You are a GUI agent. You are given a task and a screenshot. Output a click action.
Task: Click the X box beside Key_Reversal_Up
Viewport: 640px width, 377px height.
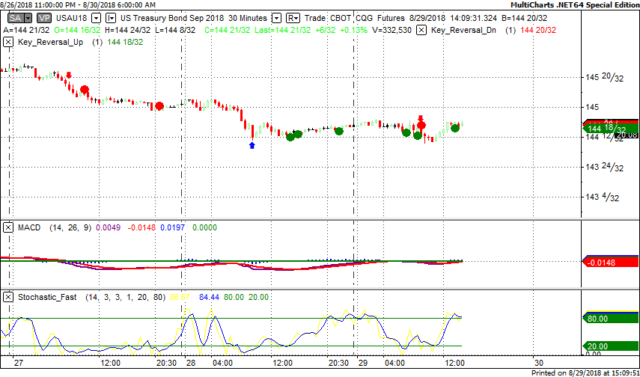click(8, 42)
